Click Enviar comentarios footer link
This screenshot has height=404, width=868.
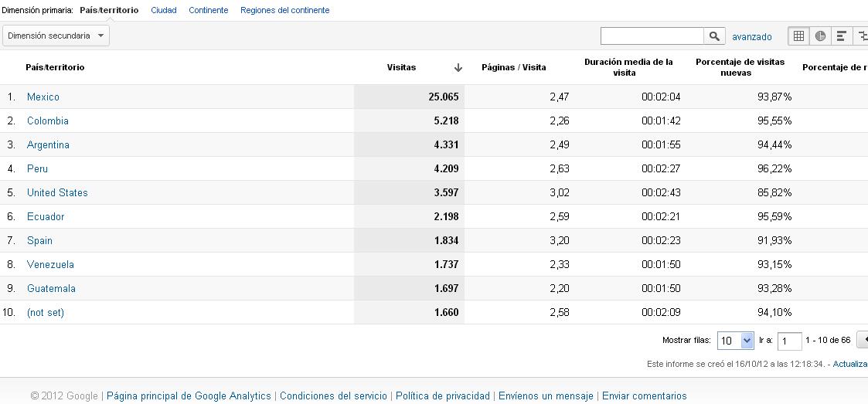point(645,396)
